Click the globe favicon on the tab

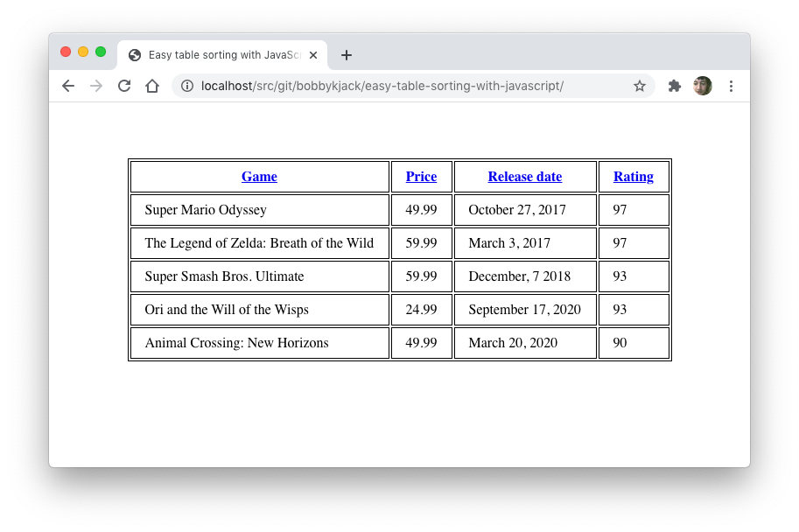[135, 55]
